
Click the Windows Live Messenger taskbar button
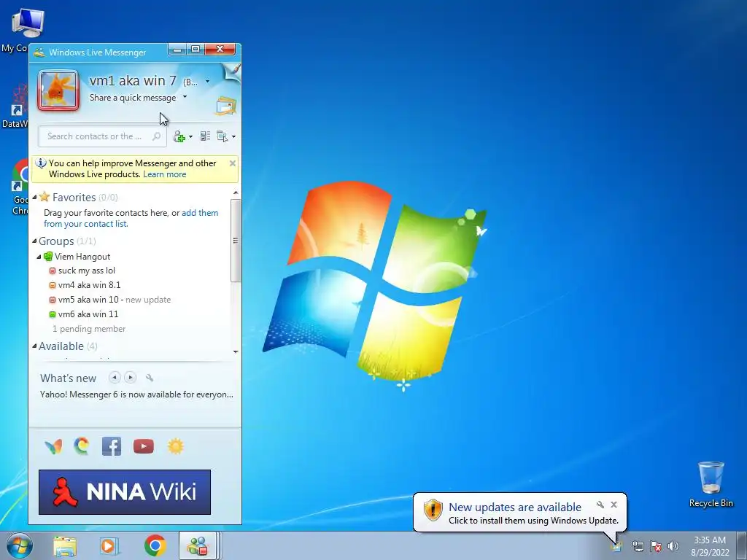pyautogui.click(x=198, y=545)
